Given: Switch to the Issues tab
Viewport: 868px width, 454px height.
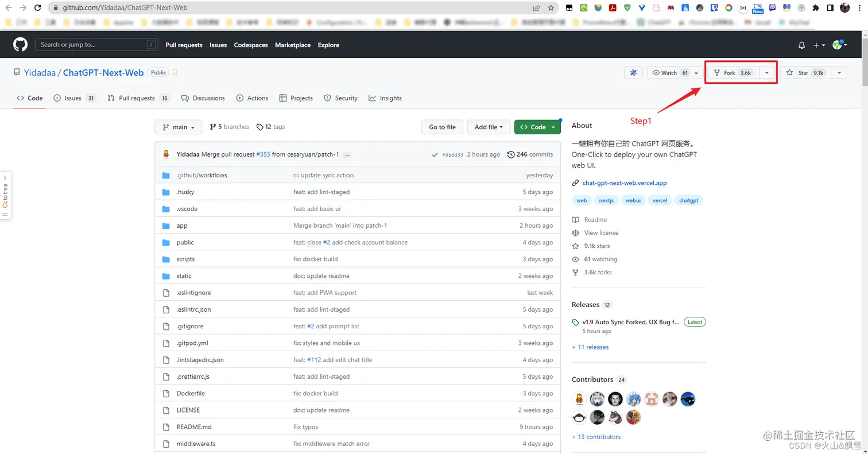Looking at the screenshot, I should [x=74, y=98].
